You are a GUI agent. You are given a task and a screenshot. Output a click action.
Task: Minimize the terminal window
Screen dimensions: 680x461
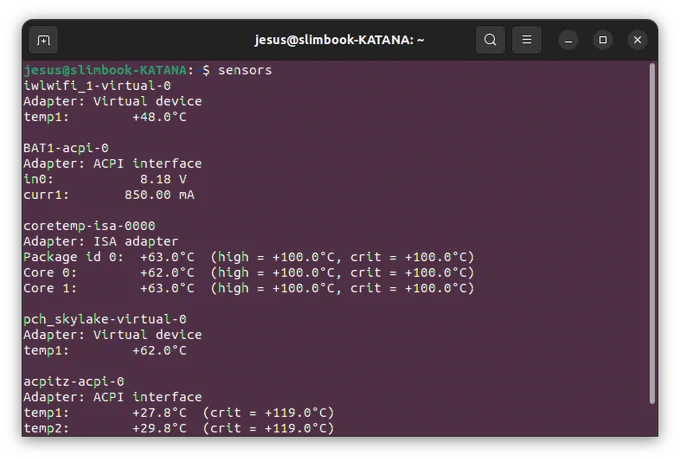[x=568, y=40]
